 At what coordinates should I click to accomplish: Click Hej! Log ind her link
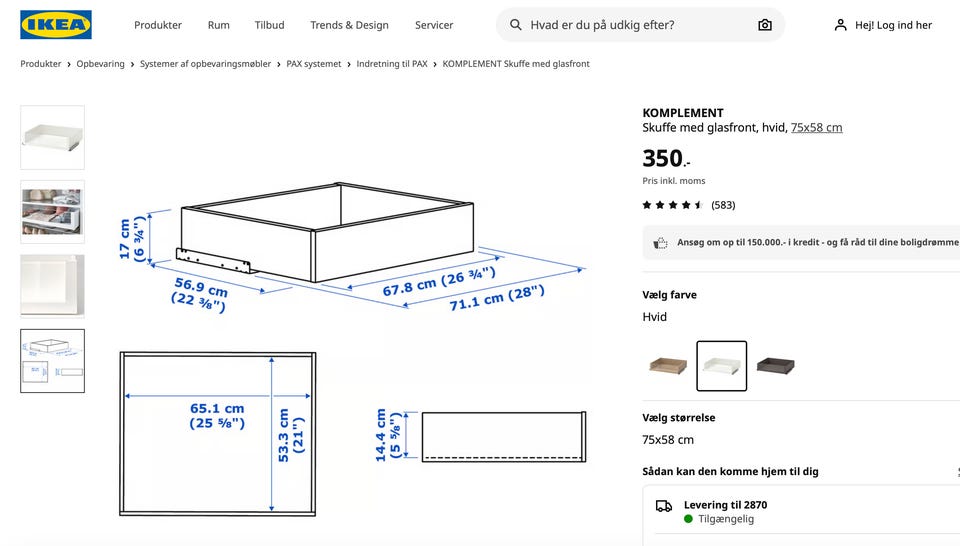coord(893,25)
